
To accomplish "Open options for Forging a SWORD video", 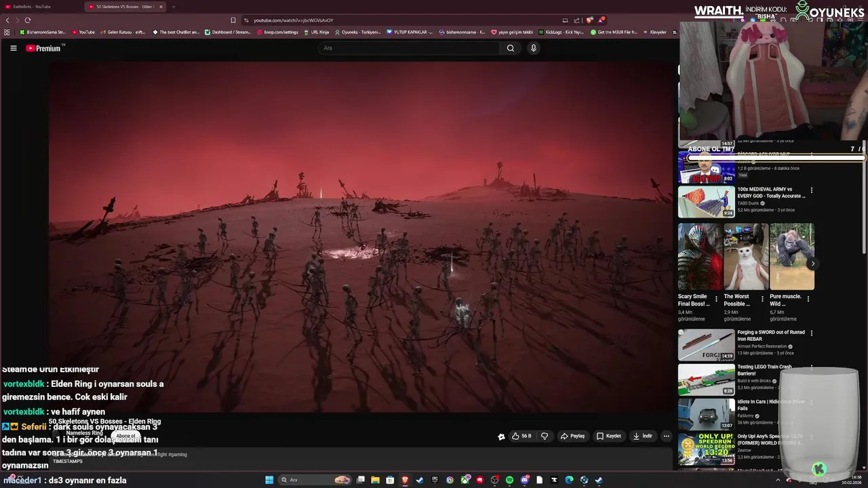I will pyautogui.click(x=812, y=333).
